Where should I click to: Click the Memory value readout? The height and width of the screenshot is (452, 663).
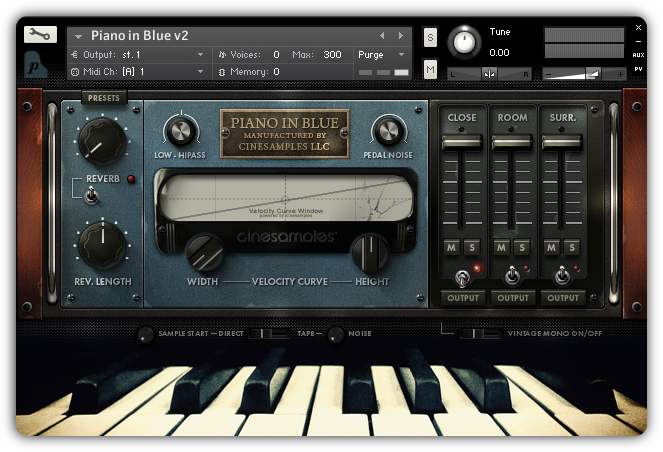point(277,72)
